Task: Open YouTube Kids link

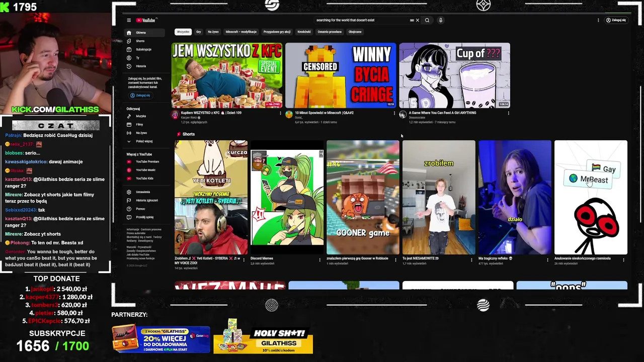Action: coord(145,178)
